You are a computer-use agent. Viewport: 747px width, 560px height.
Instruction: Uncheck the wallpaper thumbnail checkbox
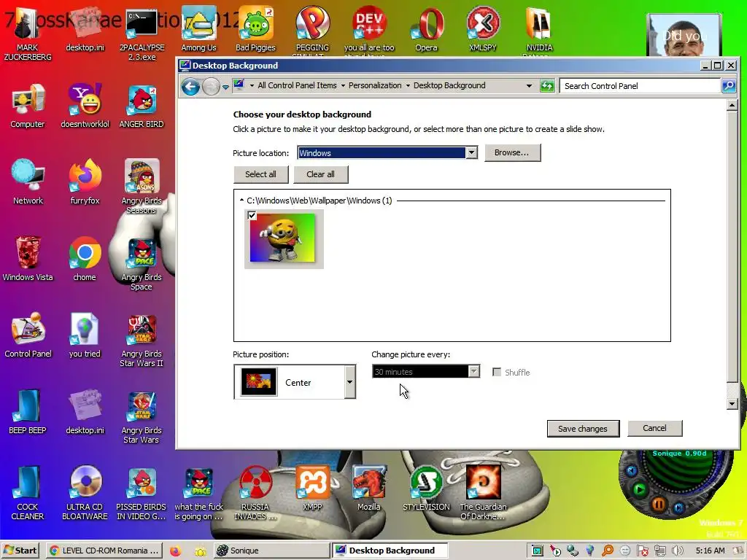pos(252,215)
